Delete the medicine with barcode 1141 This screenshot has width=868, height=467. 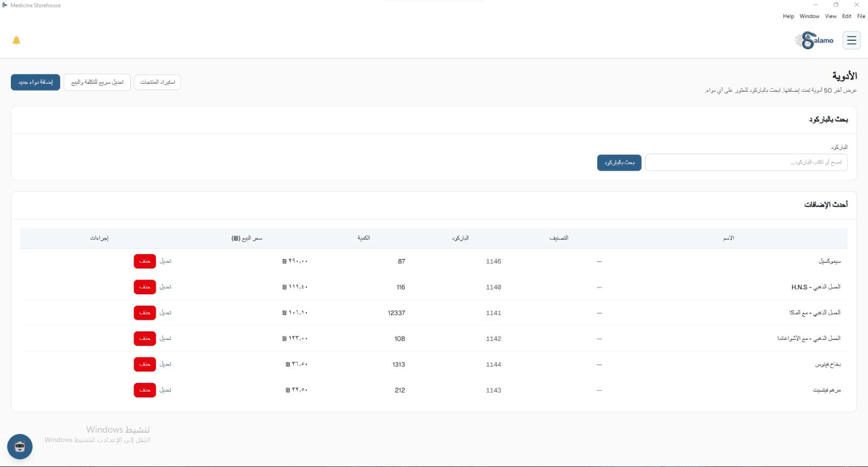tap(145, 313)
